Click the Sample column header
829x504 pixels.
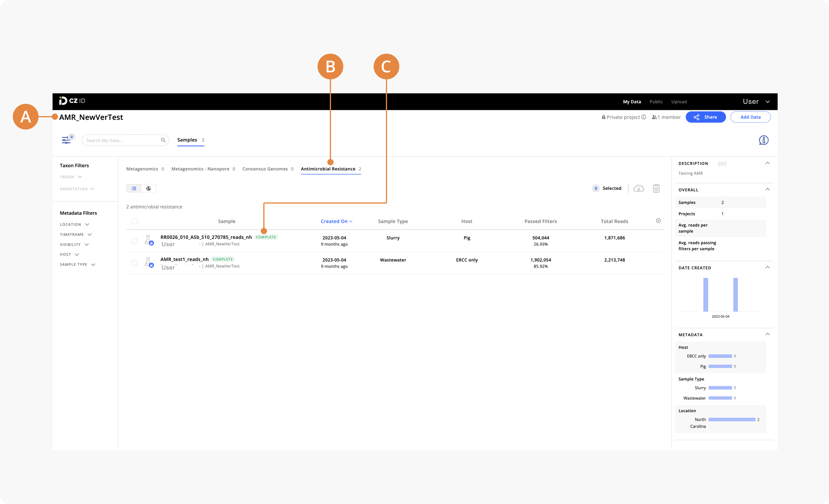point(227,221)
